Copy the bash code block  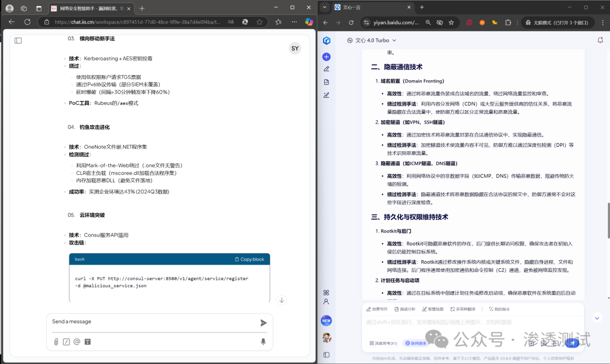point(250,260)
